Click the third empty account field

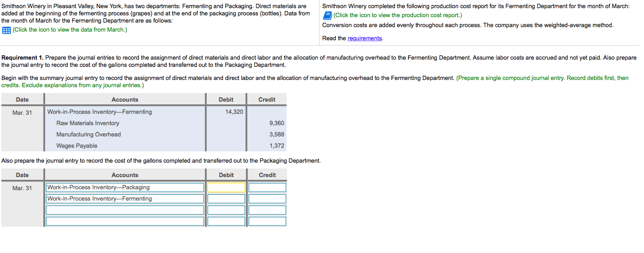click(125, 210)
